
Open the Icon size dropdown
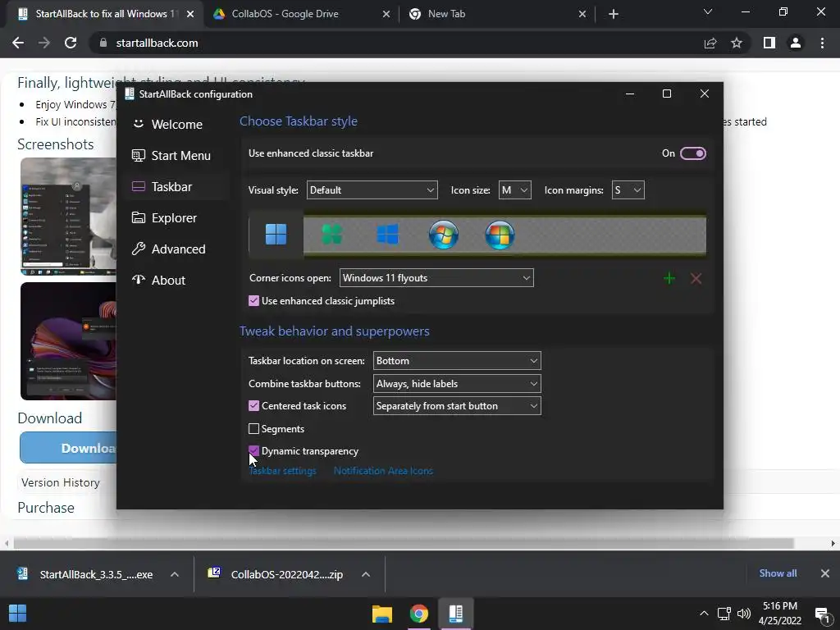514,190
